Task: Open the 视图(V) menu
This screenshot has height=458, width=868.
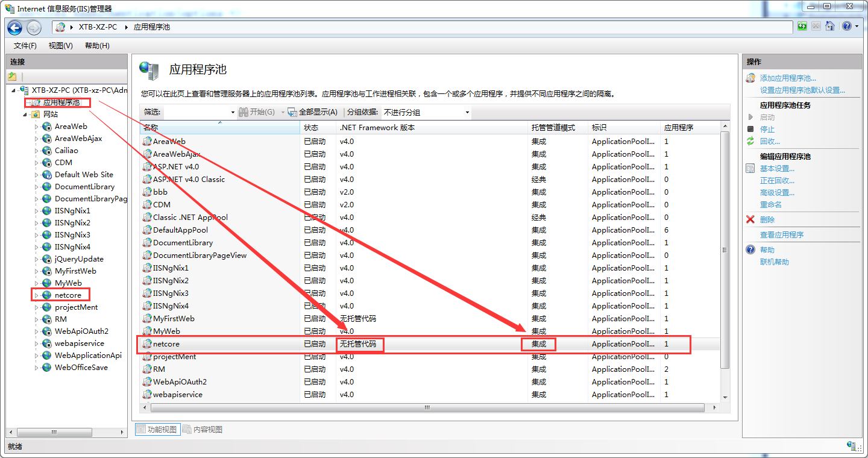Action: pos(61,46)
